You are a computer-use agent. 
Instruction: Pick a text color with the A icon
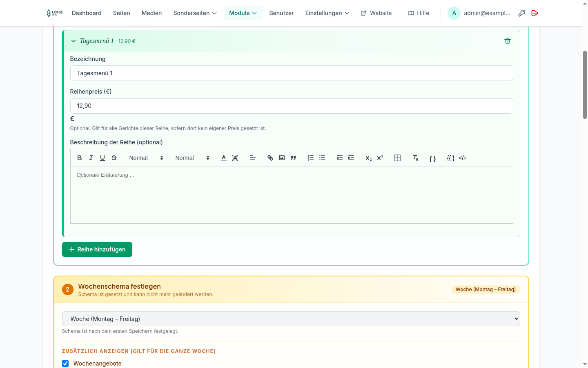224,158
